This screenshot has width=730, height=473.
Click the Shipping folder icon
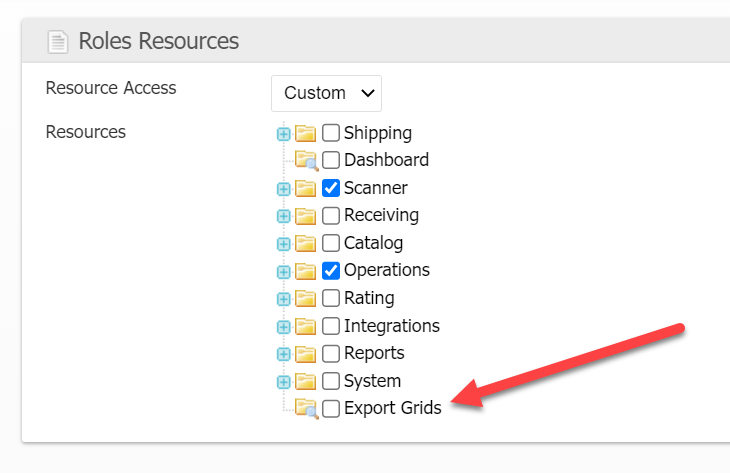(306, 133)
